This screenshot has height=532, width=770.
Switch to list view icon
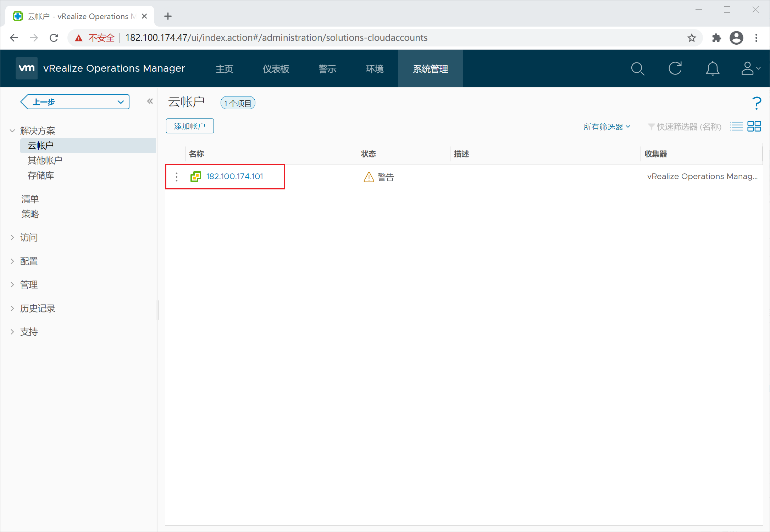click(x=736, y=126)
